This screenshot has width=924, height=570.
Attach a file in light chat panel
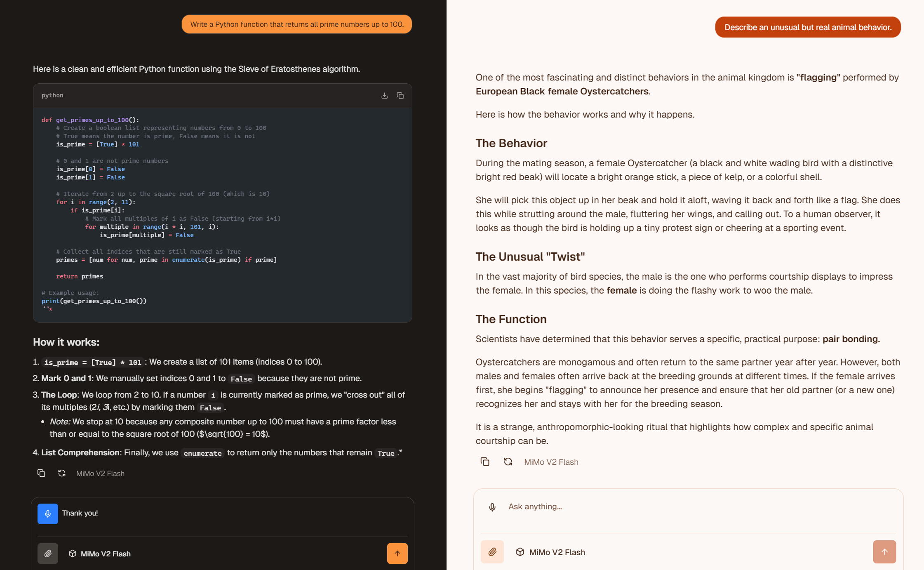coord(492,552)
